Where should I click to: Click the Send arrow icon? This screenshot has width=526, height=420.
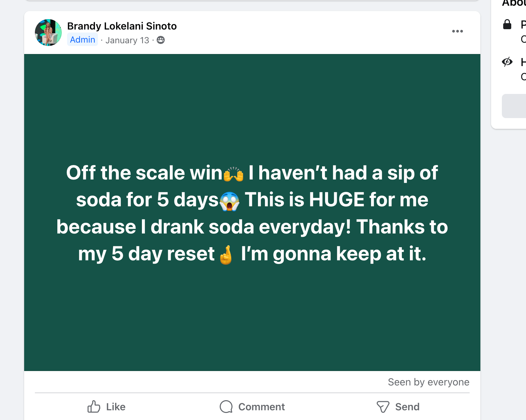tap(383, 407)
